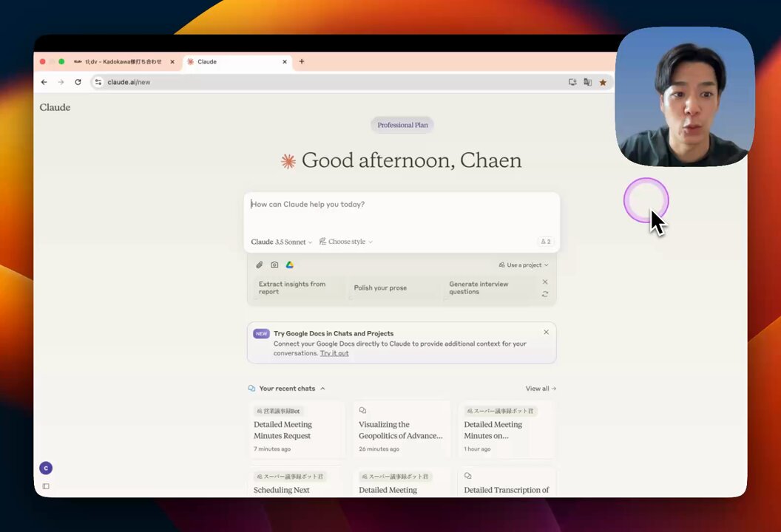Close the Google Docs announcement banner
Viewport: 781px width, 532px height.
546,332
